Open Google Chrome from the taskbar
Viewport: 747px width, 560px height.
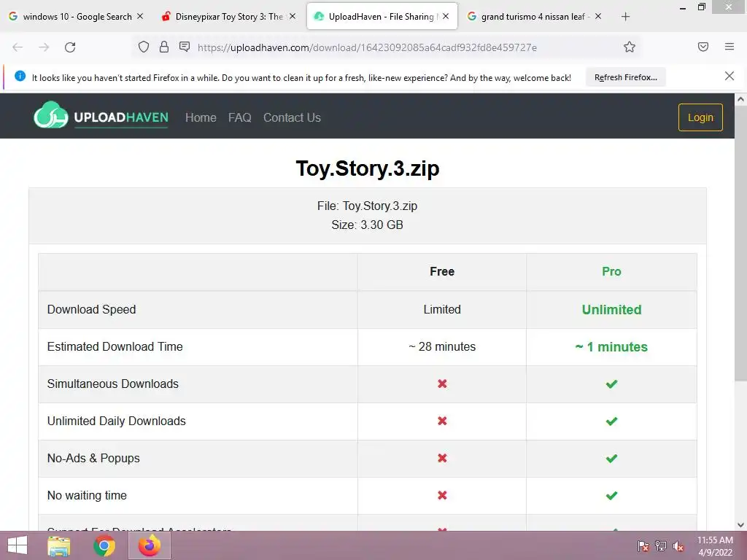[x=104, y=545]
